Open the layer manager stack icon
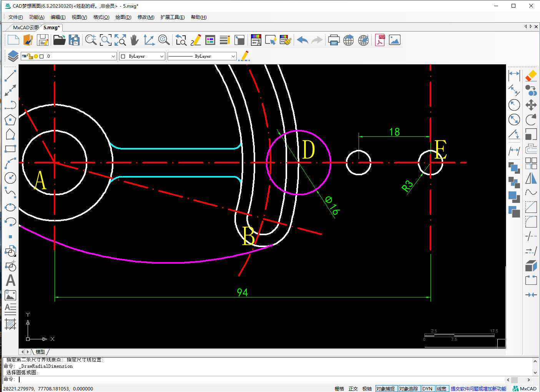Viewport: 540px width, 392px height. (x=13, y=56)
